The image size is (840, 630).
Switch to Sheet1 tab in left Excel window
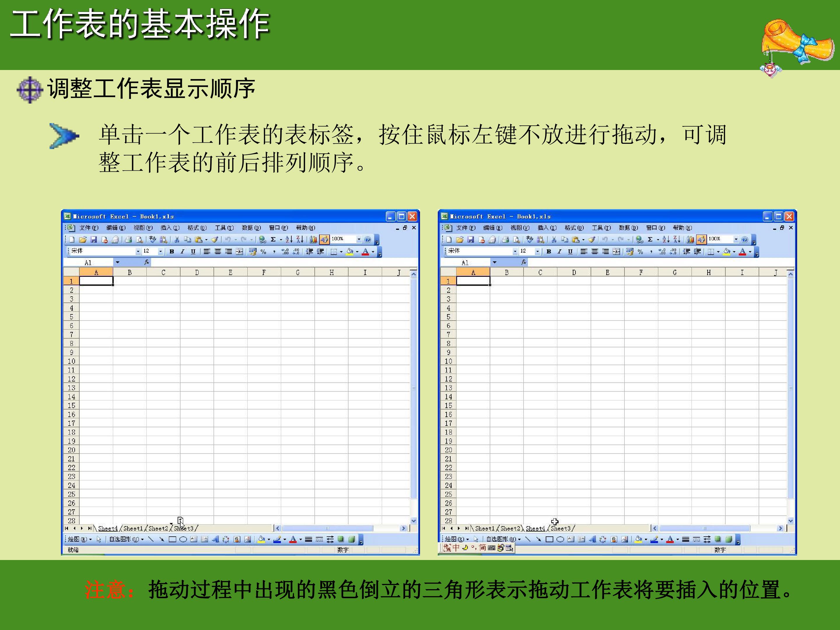coord(133,528)
